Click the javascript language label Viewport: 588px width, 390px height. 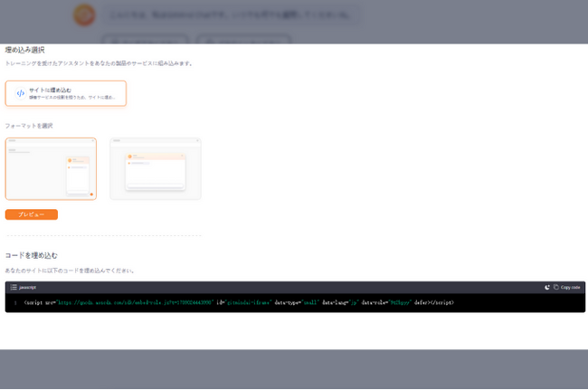[27, 287]
